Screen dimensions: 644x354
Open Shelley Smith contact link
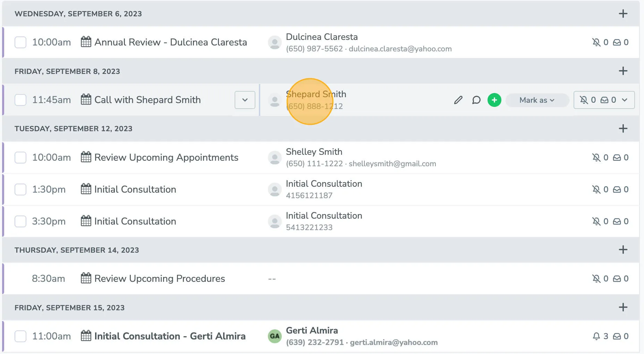(314, 152)
